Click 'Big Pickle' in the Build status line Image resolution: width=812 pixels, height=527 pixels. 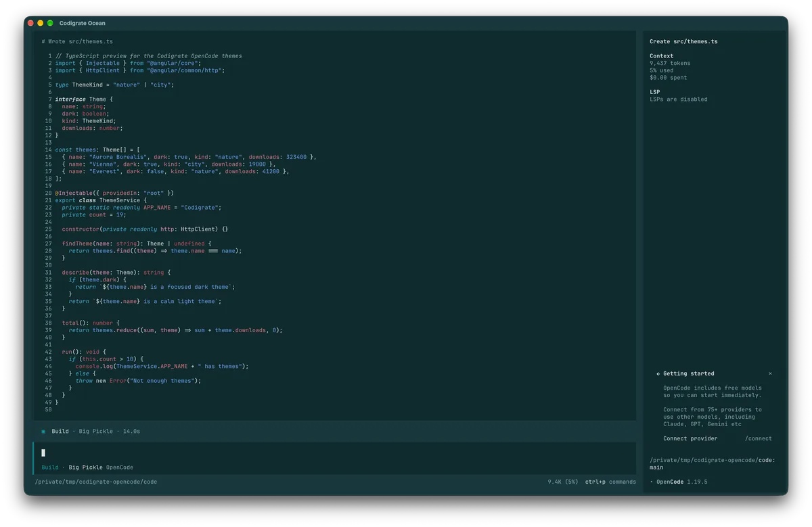tap(96, 432)
